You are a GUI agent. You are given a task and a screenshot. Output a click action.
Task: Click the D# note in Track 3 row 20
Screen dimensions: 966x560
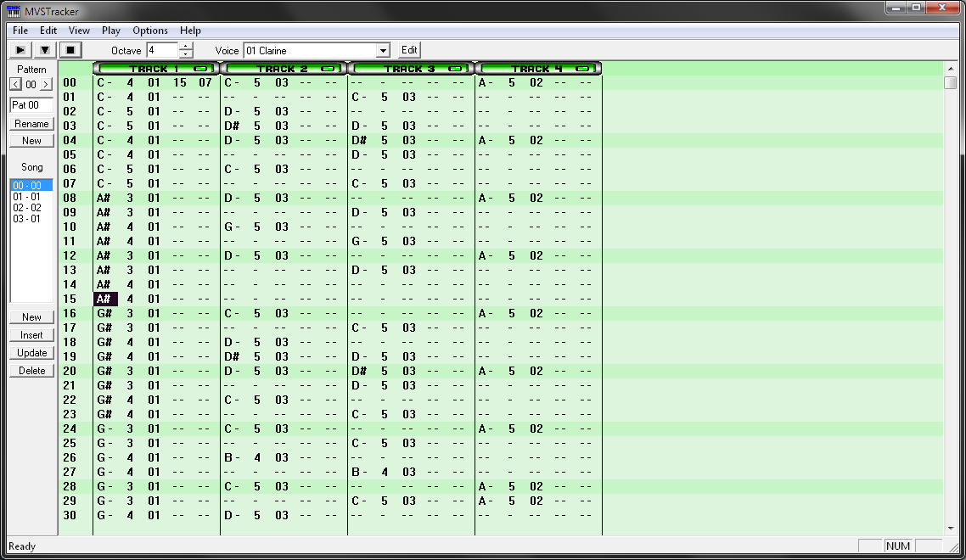(359, 371)
